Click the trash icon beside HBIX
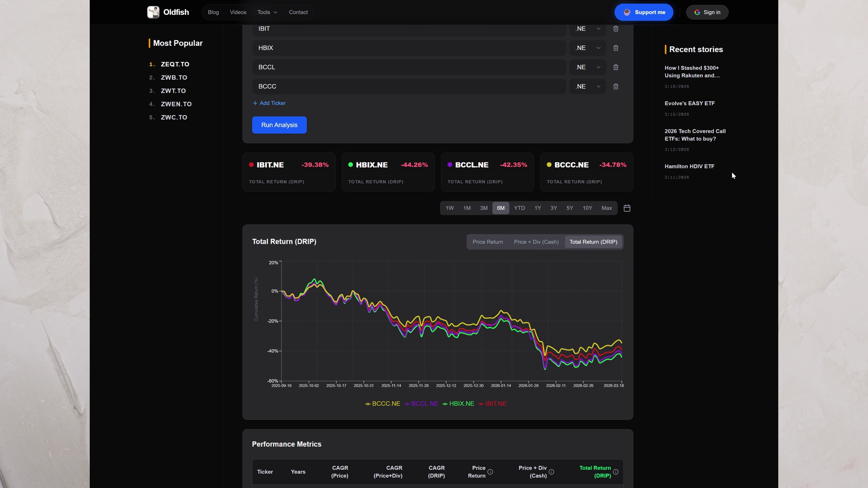The height and width of the screenshot is (488, 868). 616,48
